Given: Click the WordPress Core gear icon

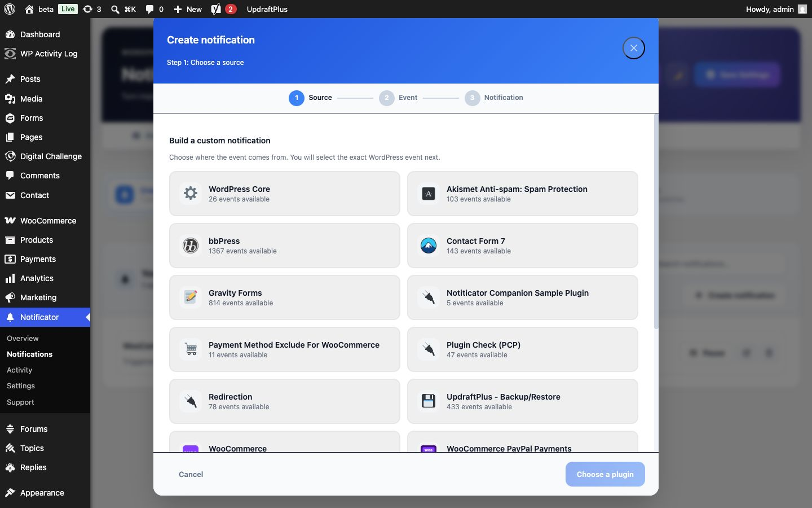Looking at the screenshot, I should tap(191, 193).
